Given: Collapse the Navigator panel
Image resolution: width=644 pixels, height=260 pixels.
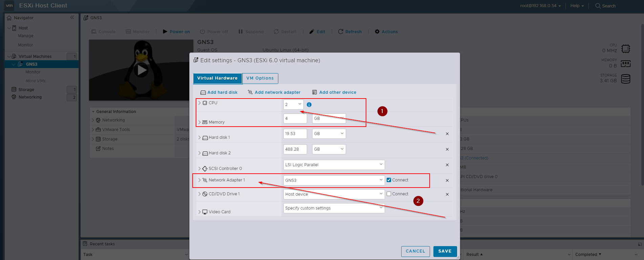Looking at the screenshot, I should click(72, 17).
